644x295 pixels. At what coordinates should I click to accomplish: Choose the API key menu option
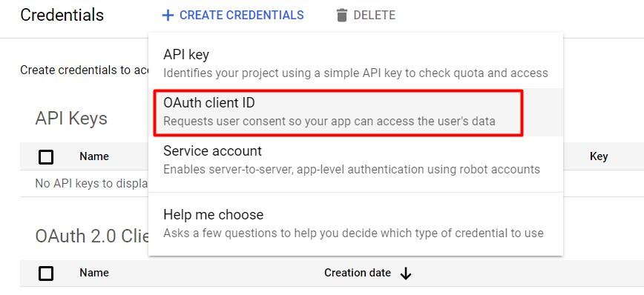point(355,64)
